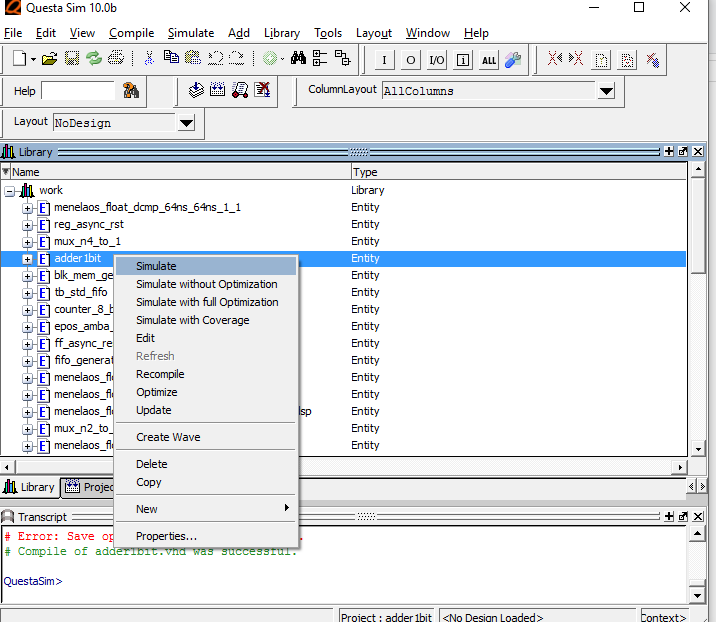Choose Properties... from the context menu
Viewport: 716px width, 622px height.
[x=206, y=536]
